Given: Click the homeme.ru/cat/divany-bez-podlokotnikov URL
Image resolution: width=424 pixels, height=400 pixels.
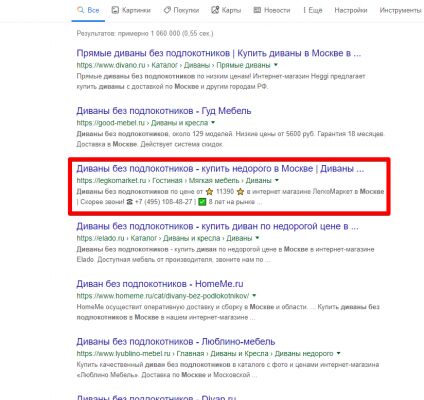Looking at the screenshot, I should coord(163,296).
